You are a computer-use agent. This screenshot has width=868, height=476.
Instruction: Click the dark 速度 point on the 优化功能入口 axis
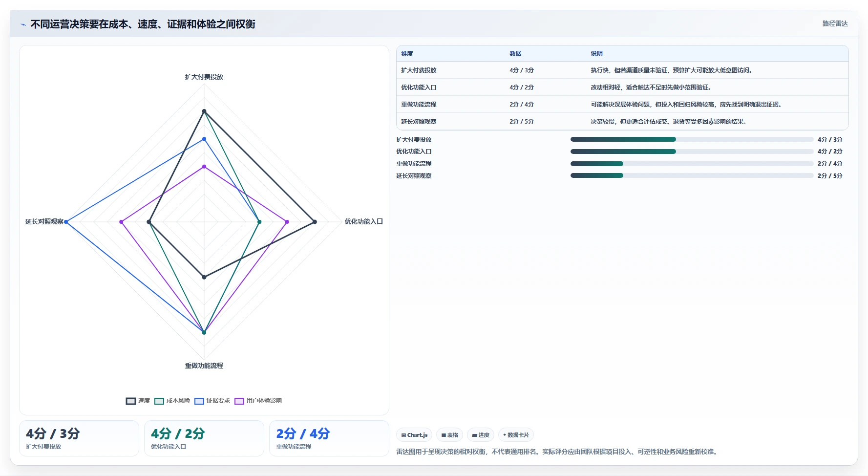[315, 222]
